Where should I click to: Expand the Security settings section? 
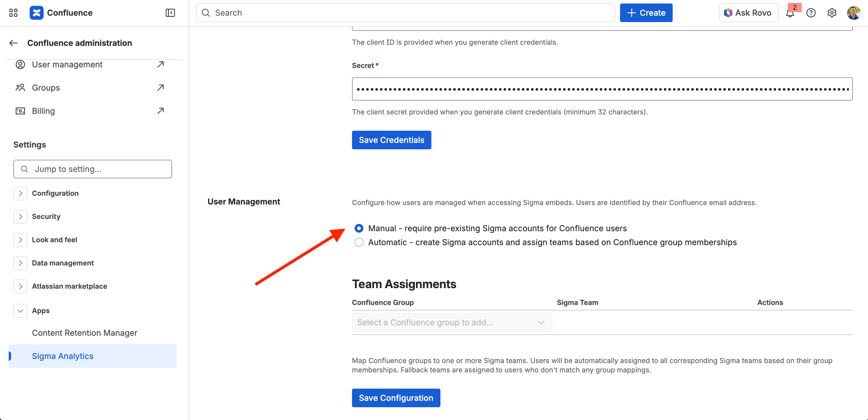(x=20, y=216)
